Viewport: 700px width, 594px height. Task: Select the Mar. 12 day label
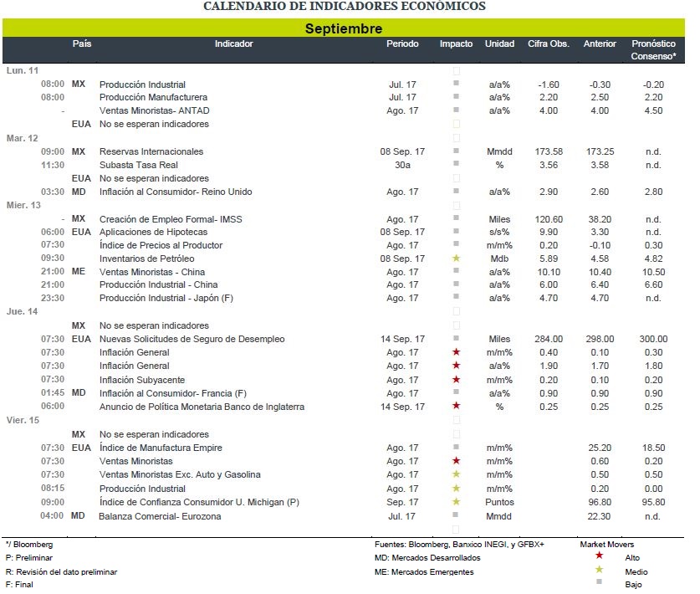[23, 138]
